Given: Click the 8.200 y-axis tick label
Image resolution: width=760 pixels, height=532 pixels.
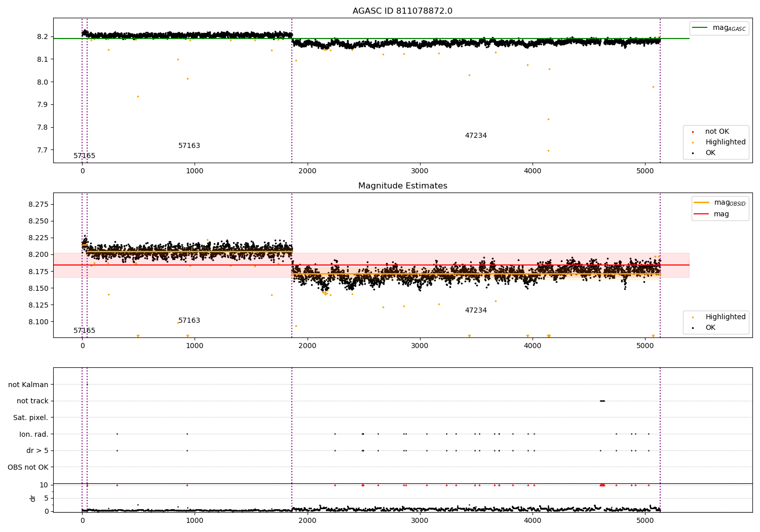Looking at the screenshot, I should tap(39, 254).
